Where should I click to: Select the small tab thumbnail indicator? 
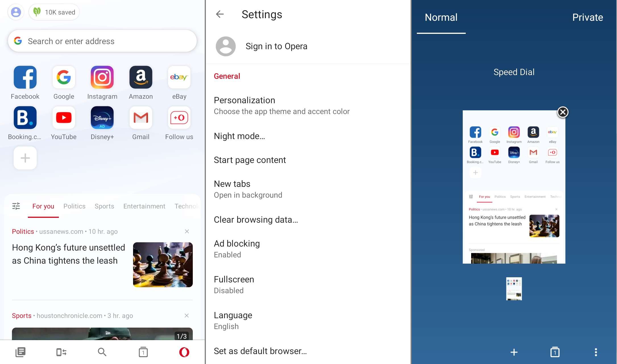click(x=514, y=289)
